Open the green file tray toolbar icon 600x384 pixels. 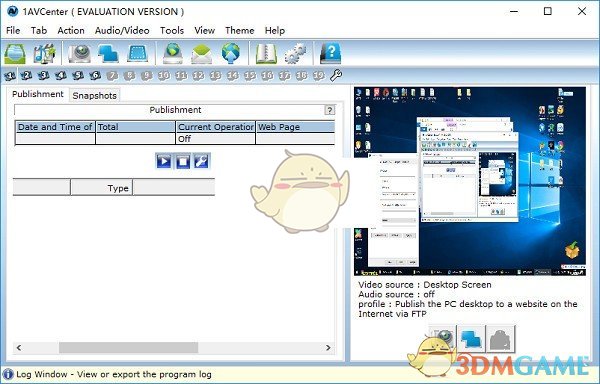[x=15, y=54]
